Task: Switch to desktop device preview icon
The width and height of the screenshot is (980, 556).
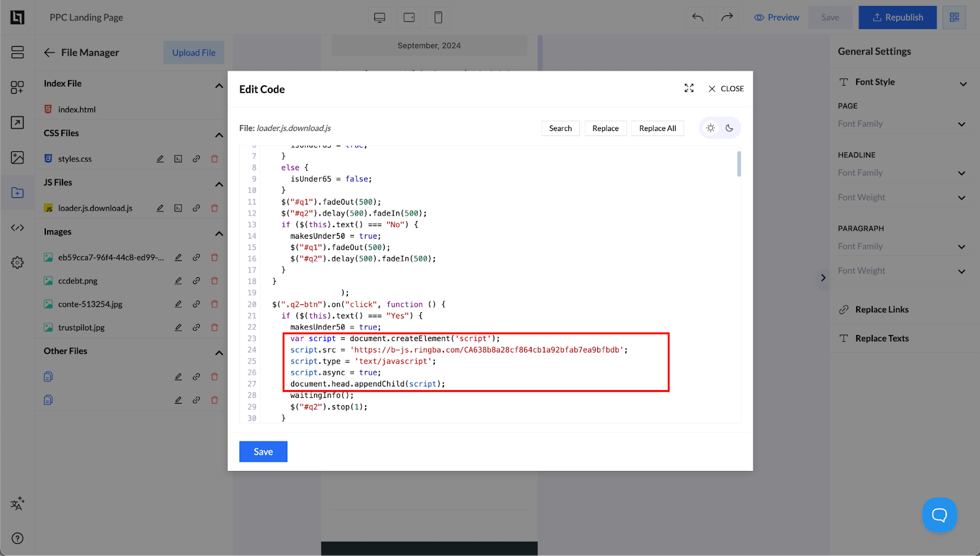Action: pos(380,18)
